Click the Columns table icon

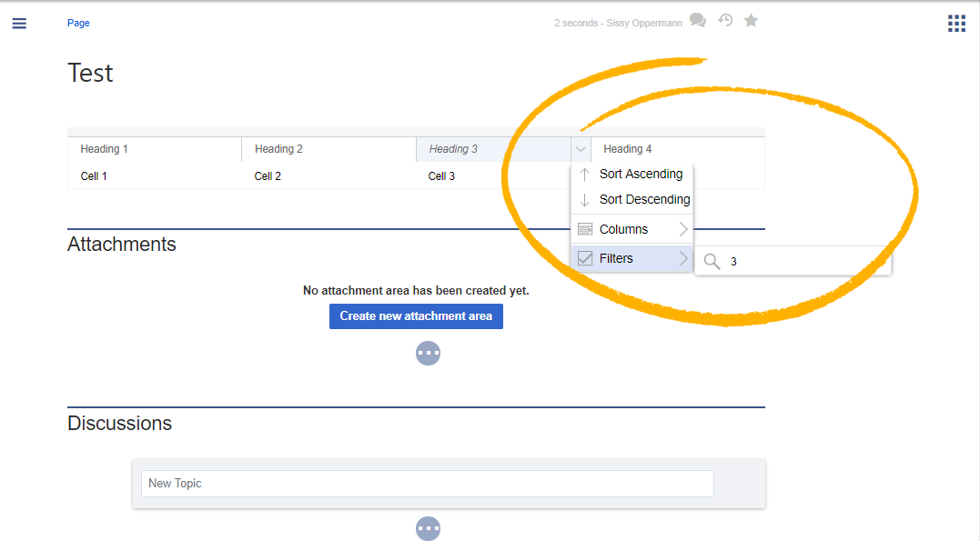585,229
